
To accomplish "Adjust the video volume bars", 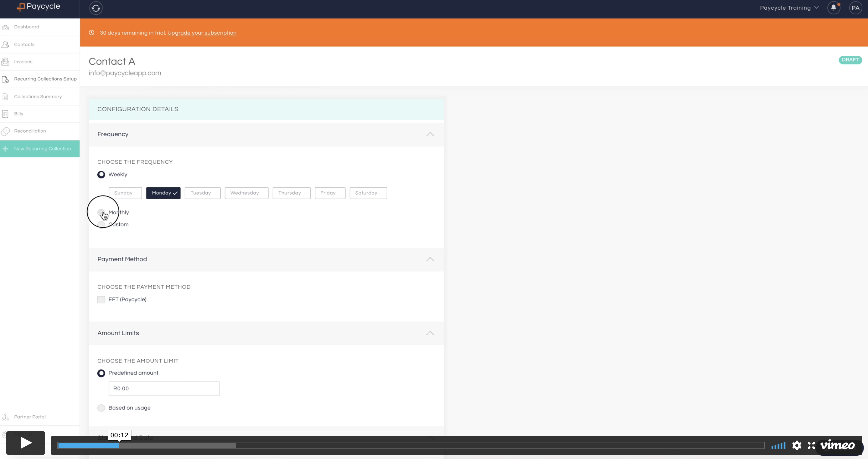I will 778,446.
